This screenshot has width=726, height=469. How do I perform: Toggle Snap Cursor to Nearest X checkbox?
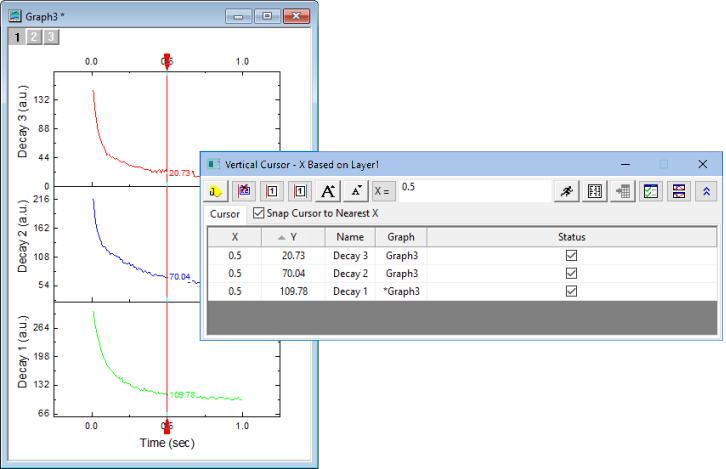click(260, 213)
